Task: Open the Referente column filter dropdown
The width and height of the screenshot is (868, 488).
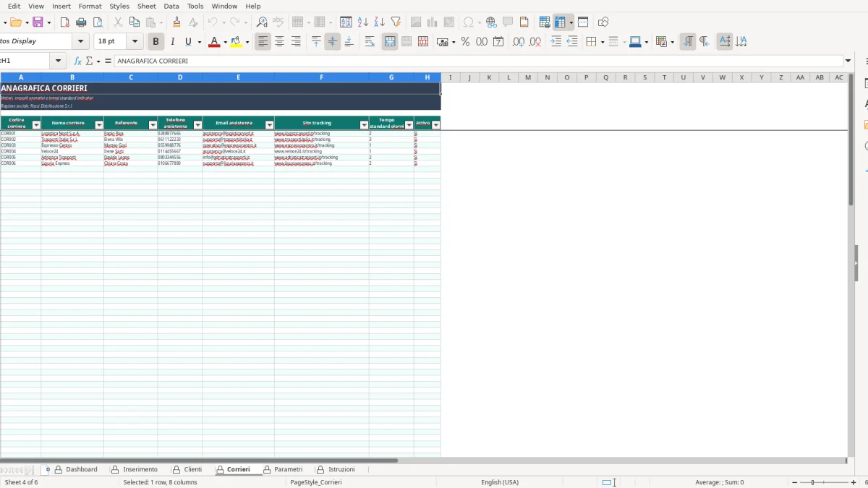Action: tap(153, 125)
